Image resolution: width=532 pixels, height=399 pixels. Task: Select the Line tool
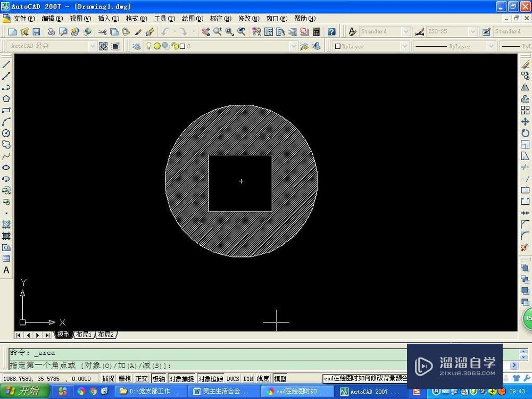click(6, 64)
